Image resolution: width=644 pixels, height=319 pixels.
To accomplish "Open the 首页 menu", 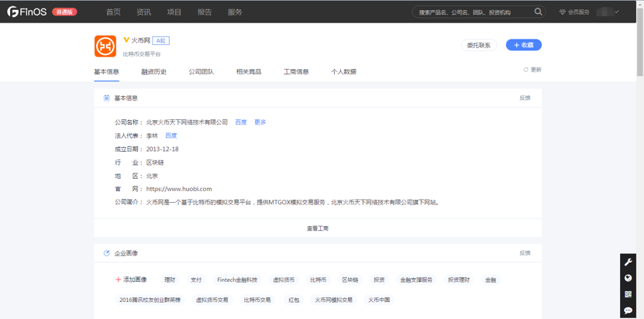I will (113, 12).
